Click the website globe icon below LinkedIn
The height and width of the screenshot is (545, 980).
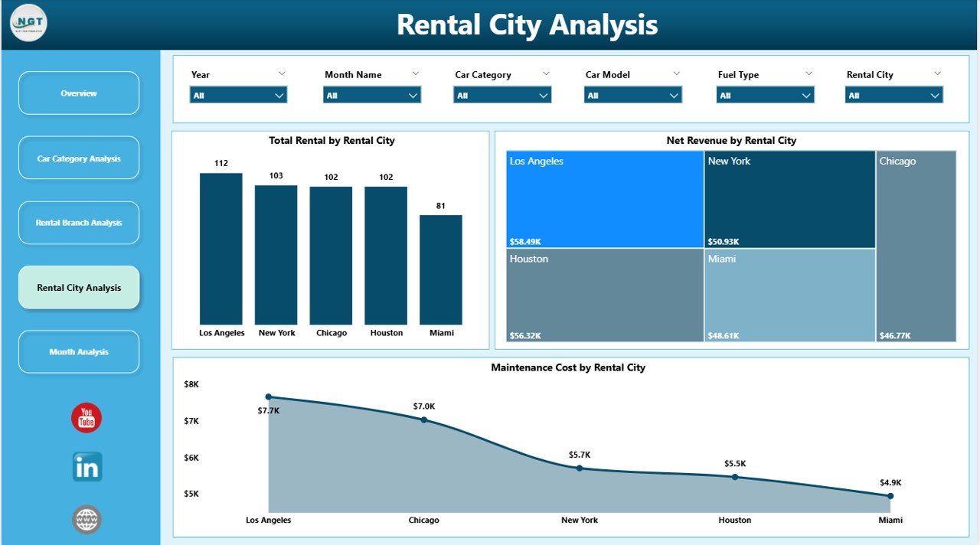tap(86, 519)
